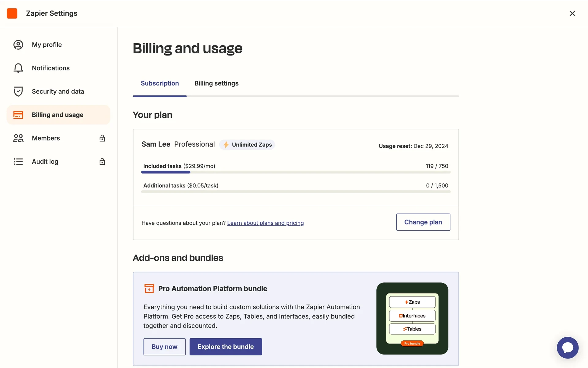
Task: Select Billing and usage in sidebar
Action: [x=58, y=115]
